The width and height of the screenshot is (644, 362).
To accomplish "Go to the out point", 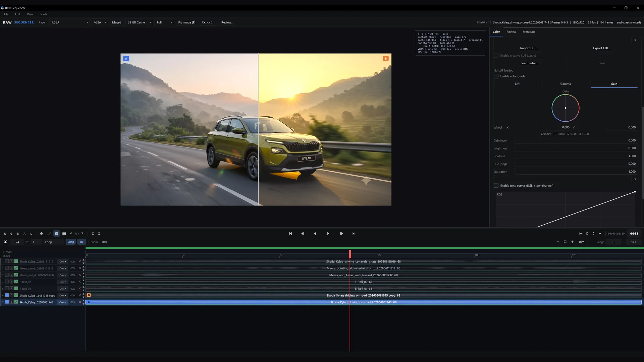I will click(x=600, y=234).
